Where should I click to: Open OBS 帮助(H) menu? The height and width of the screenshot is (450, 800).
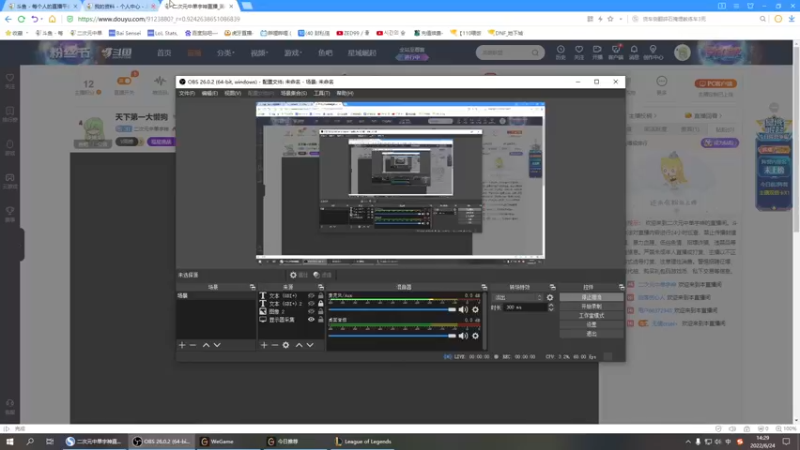tap(345, 93)
